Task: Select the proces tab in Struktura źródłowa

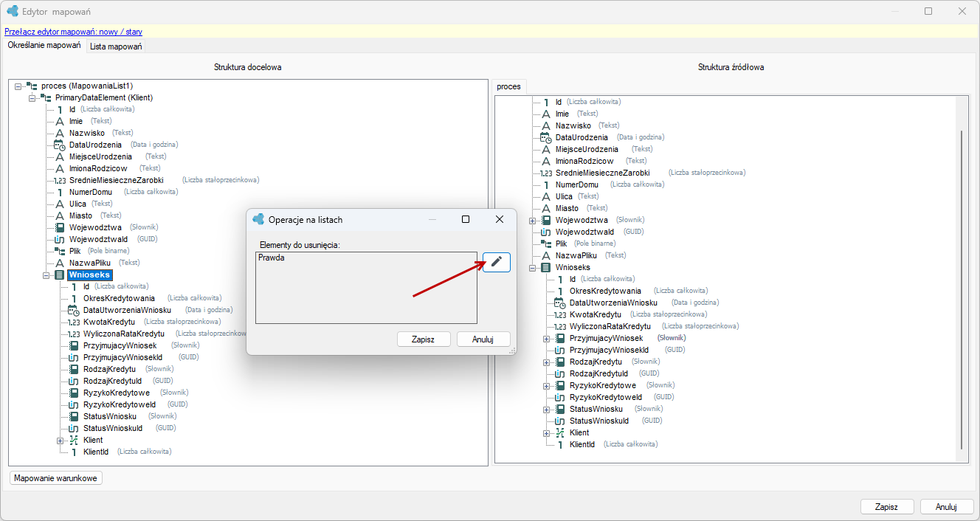Action: pyautogui.click(x=508, y=86)
